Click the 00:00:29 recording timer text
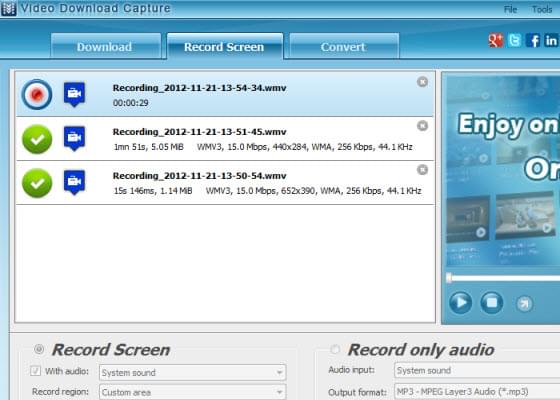Image resolution: width=560 pixels, height=400 pixels. point(130,103)
